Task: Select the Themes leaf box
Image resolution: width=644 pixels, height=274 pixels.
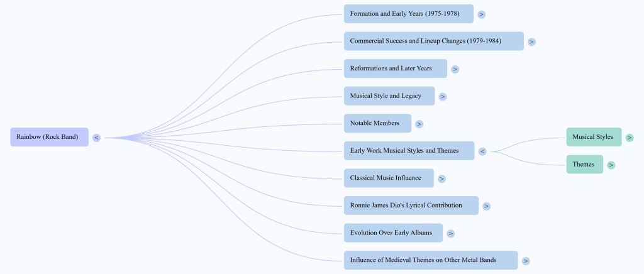Action: (585, 165)
